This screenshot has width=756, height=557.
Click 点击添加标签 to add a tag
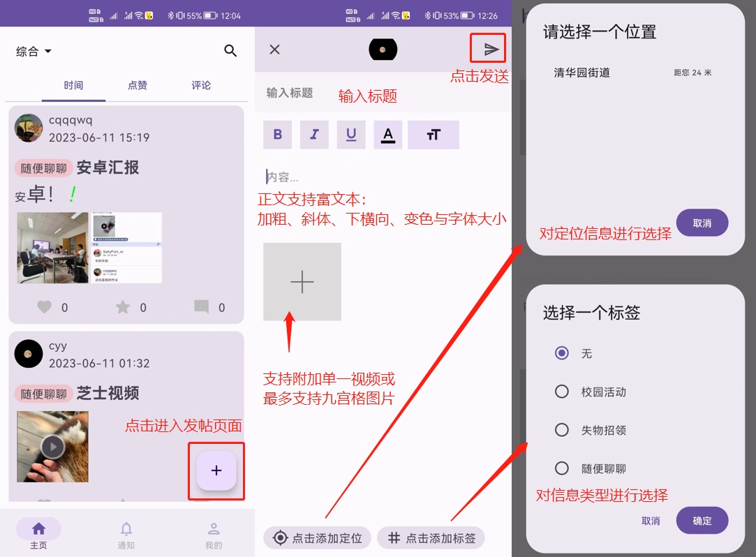pos(431,537)
